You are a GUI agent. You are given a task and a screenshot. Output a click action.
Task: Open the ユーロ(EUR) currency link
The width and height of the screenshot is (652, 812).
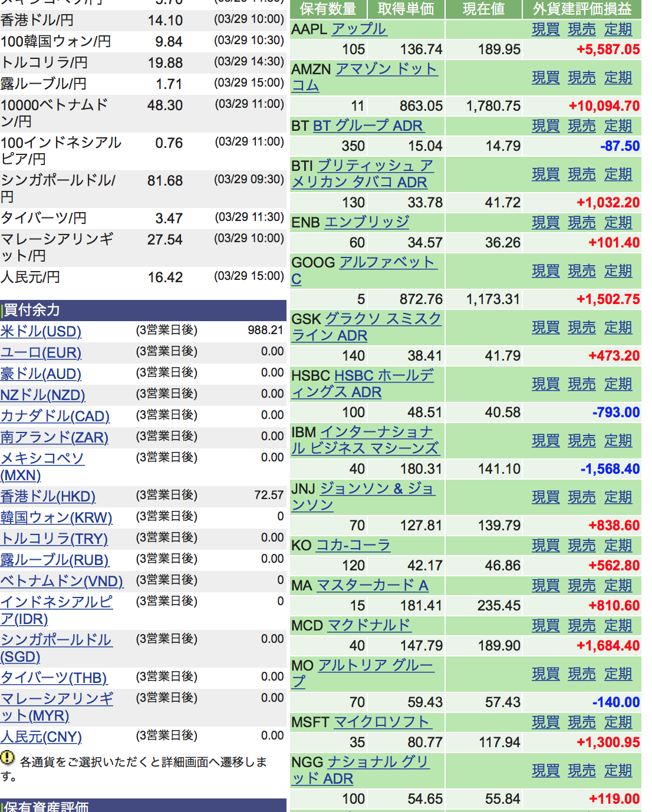[x=41, y=352]
